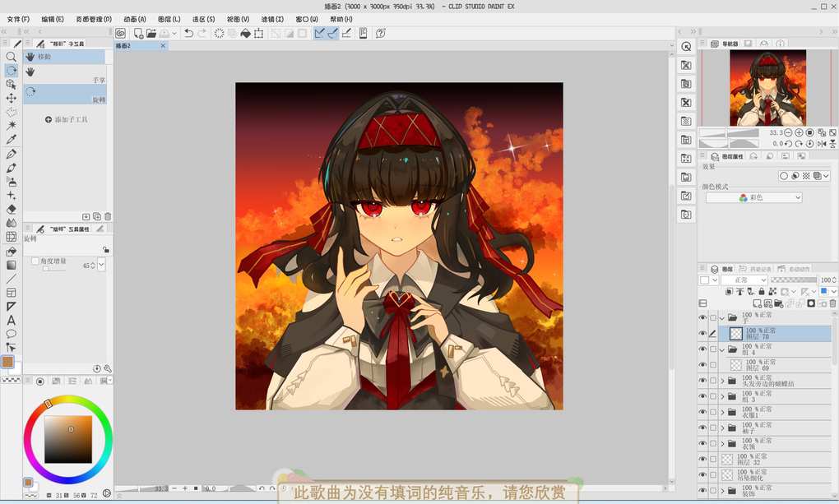Open the 文件(F) menu

click(18, 19)
